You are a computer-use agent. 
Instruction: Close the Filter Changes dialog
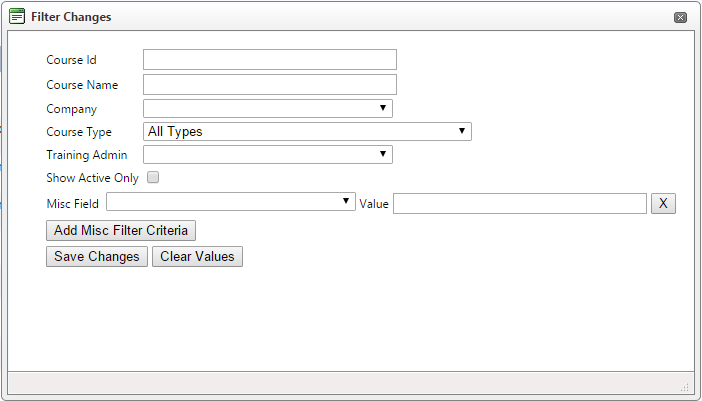[680, 17]
